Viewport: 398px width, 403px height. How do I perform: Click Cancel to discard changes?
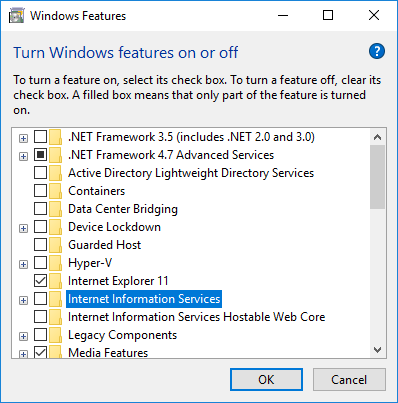pos(349,380)
